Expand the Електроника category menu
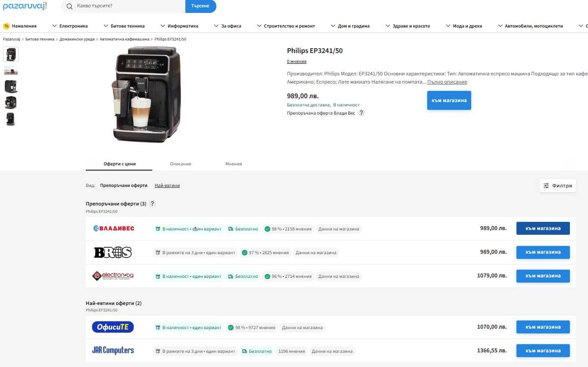 70,26
